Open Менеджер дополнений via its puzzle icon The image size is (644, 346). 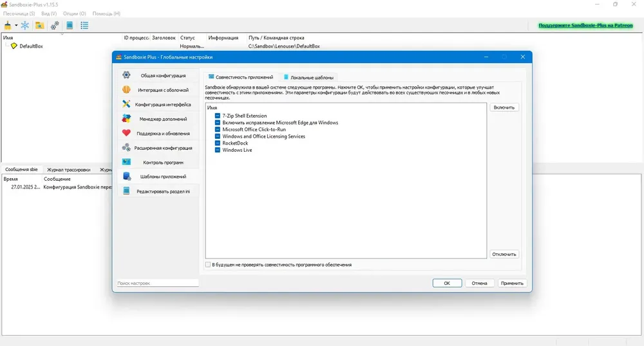tap(126, 118)
